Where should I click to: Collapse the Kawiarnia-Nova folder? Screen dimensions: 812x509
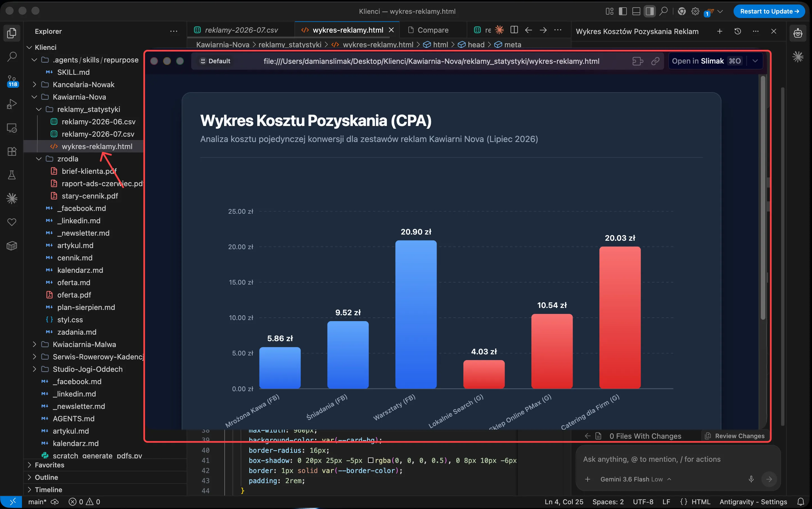[x=34, y=97]
